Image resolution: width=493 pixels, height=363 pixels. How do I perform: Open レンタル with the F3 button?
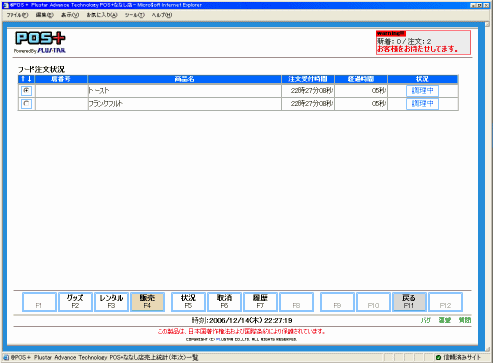[x=111, y=302]
